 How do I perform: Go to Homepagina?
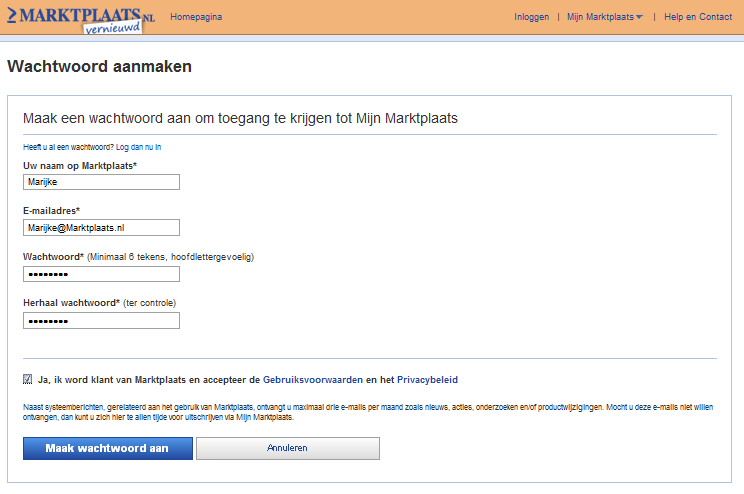196,17
